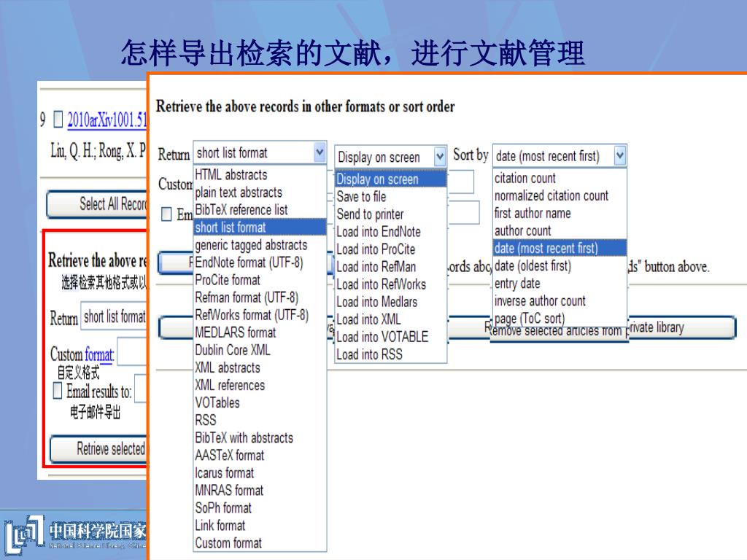Click the Custom format input field
The height and width of the screenshot is (560, 747).
click(132, 351)
